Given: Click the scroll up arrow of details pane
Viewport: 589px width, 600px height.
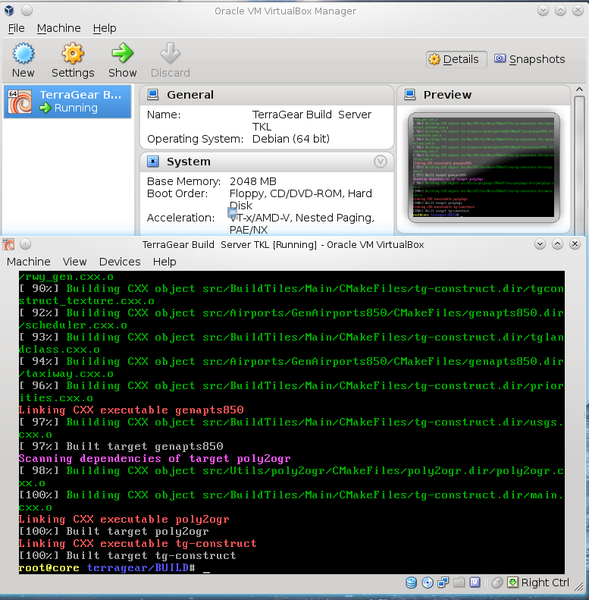Looking at the screenshot, I should [x=579, y=90].
